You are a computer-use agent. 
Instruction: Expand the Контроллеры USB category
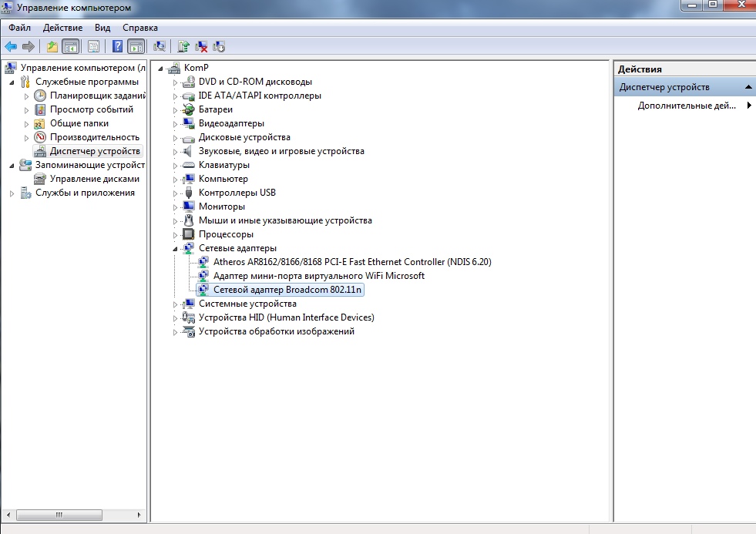[176, 193]
